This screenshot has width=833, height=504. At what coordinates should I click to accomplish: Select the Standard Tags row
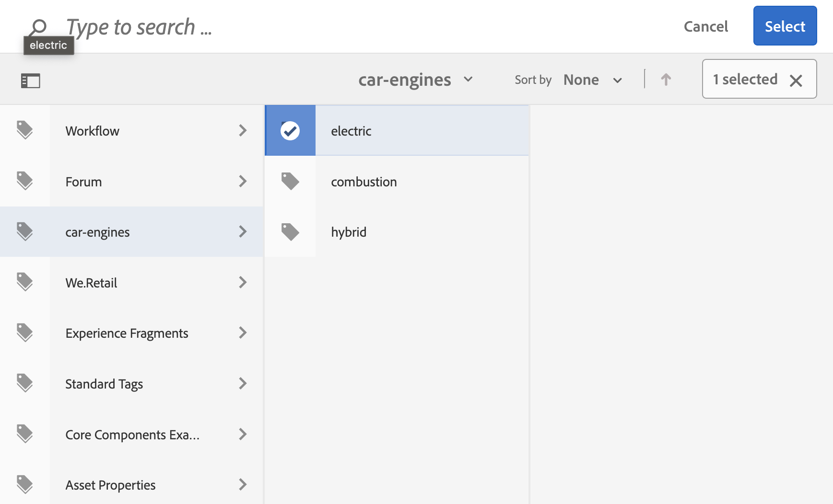[131, 384]
